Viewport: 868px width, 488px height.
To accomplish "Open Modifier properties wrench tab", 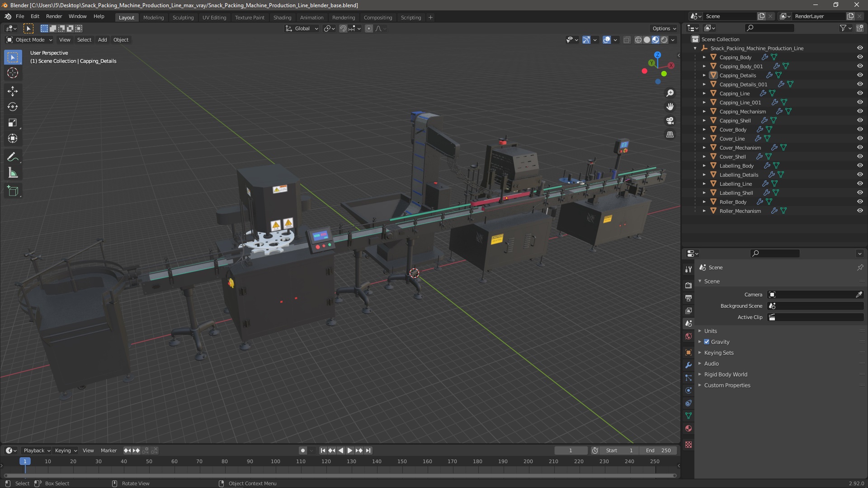I will (689, 365).
